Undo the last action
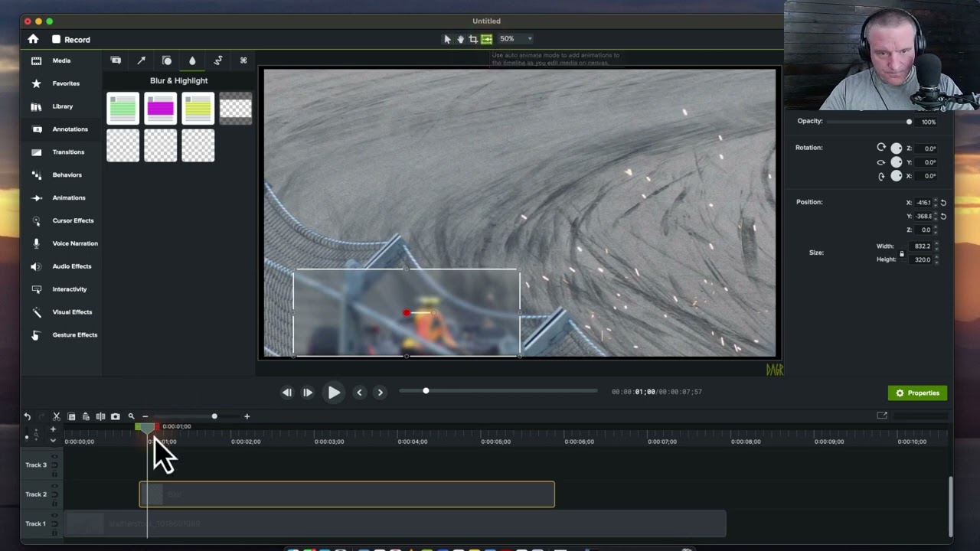The image size is (980, 551). 28,416
